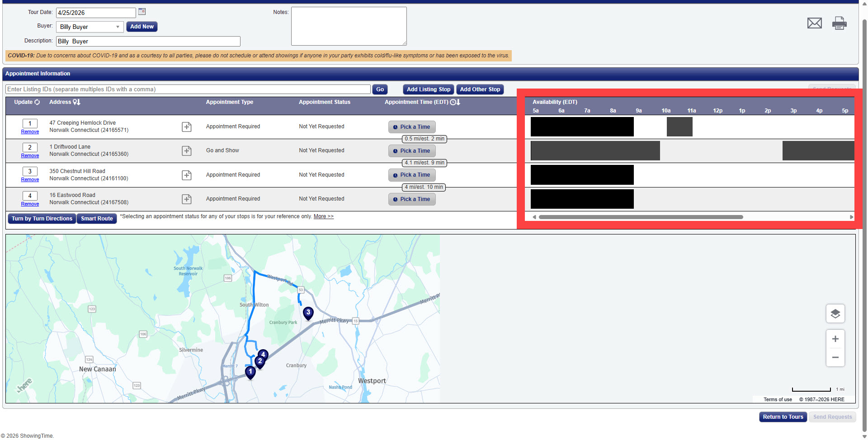The height and width of the screenshot is (440, 868).
Task: Click the map layers icon
Action: [835, 314]
